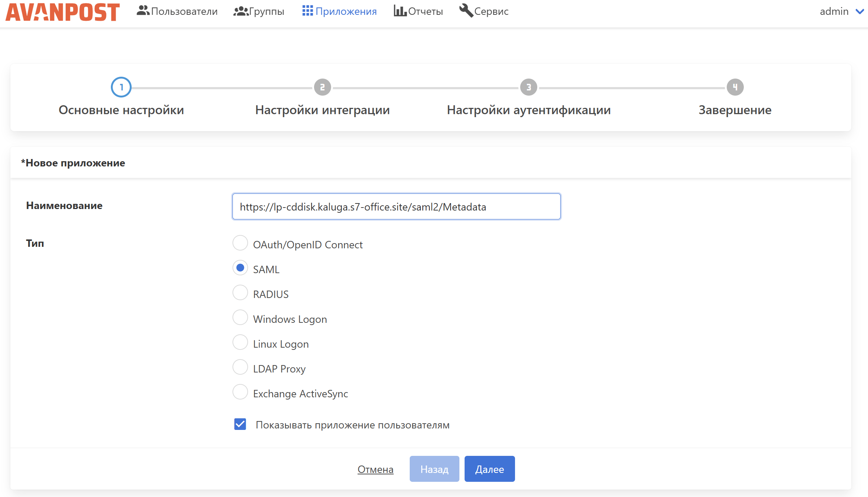Expand the admin account dropdown arrow
Viewport: 868px width, 497px height.
pyautogui.click(x=859, y=11)
